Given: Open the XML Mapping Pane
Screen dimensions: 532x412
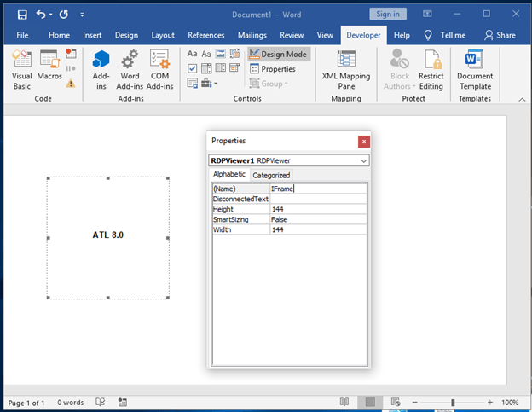Looking at the screenshot, I should (x=346, y=69).
